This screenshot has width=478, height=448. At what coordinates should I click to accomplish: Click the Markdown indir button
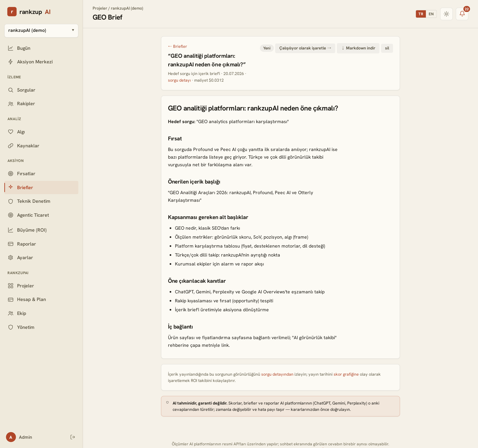[x=358, y=48]
